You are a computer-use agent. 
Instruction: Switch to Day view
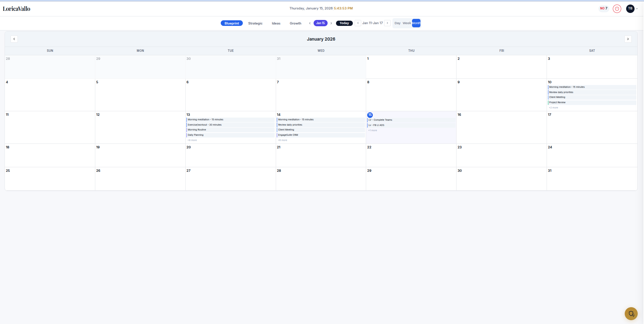click(x=398, y=23)
